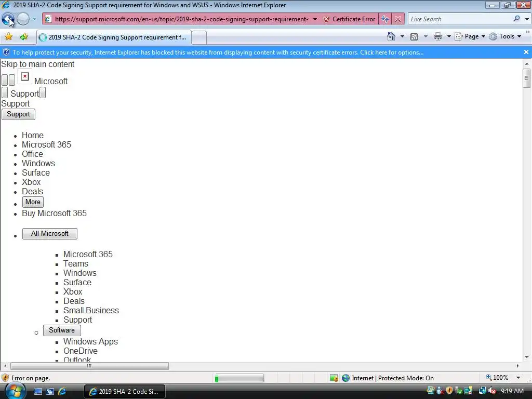
Task: Click the Print icon
Action: 438,36
